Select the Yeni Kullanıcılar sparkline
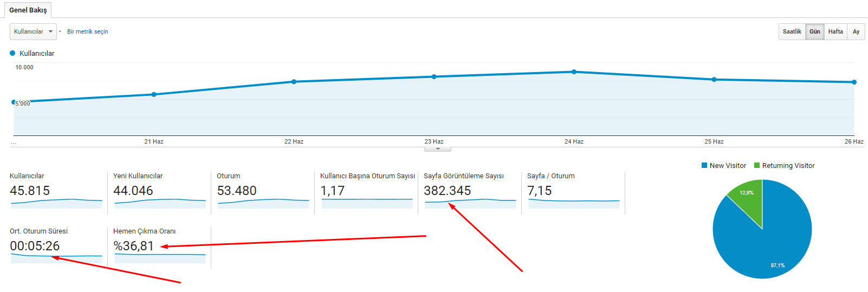The width and height of the screenshot is (868, 292). click(x=160, y=203)
